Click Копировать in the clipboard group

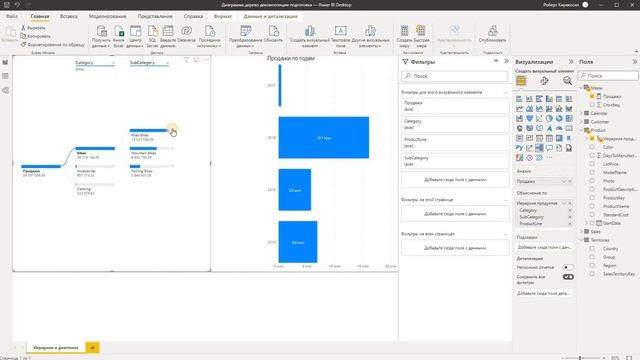(36, 36)
